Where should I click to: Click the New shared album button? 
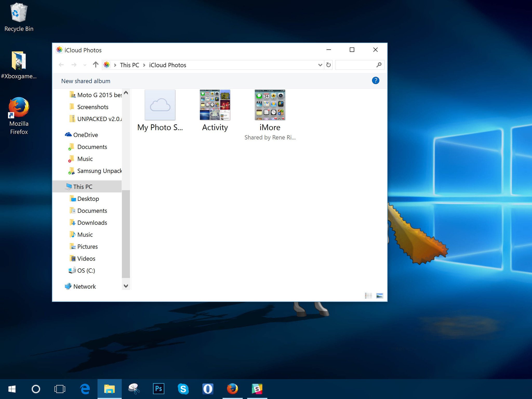click(85, 81)
